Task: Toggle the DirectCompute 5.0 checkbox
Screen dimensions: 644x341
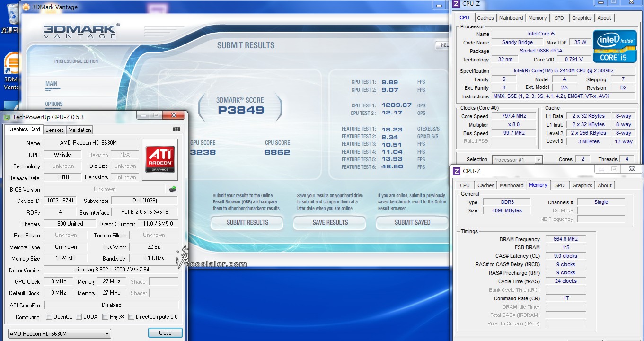Action: click(x=131, y=317)
